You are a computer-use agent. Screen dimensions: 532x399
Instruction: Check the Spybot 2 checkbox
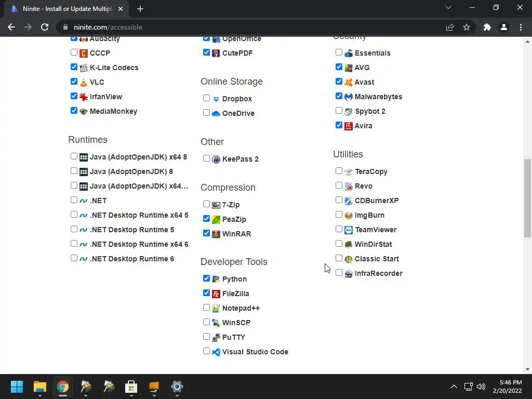tap(339, 111)
